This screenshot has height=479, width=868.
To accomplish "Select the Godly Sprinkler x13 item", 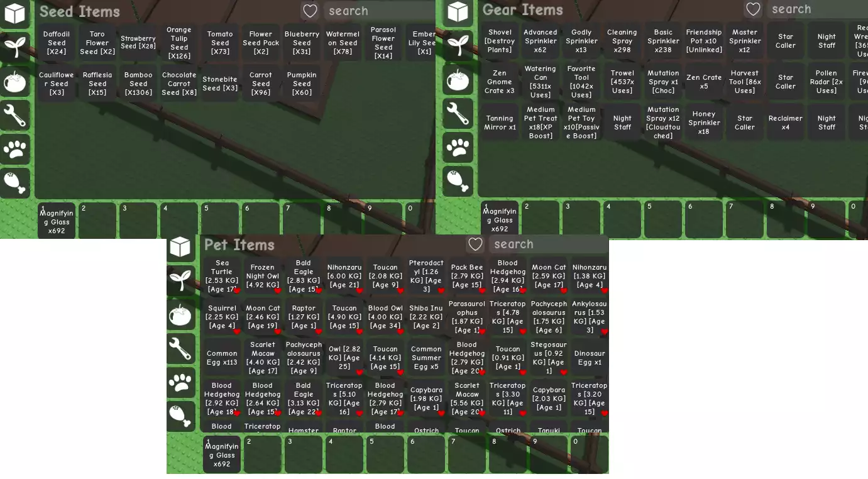I will click(x=581, y=41).
